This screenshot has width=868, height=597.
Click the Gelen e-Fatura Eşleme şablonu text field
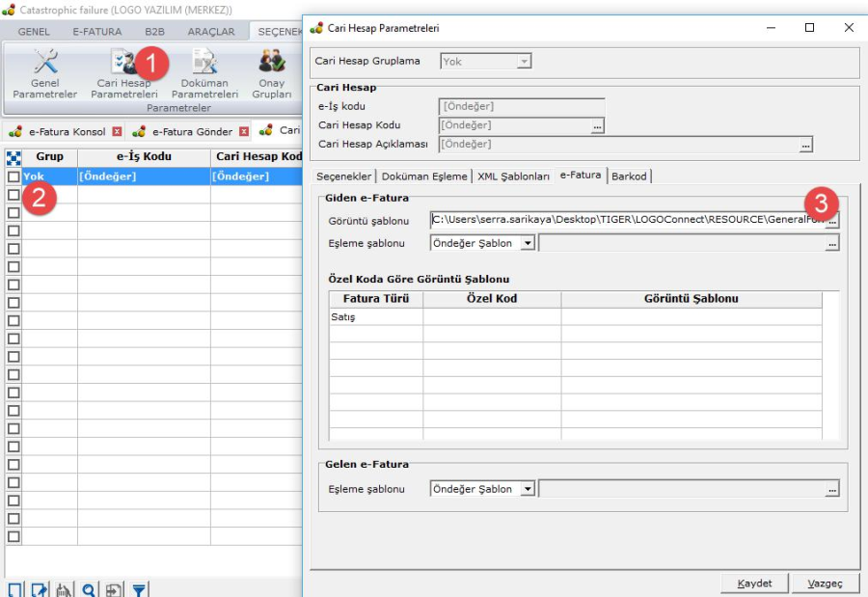pos(682,489)
